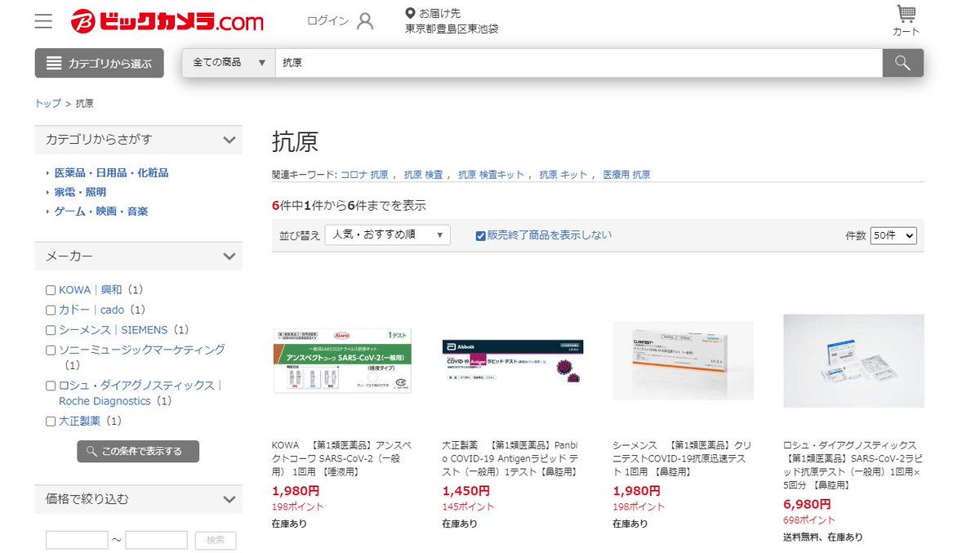
Task: Collapse the 価格で絞り込む section
Action: [x=229, y=499]
